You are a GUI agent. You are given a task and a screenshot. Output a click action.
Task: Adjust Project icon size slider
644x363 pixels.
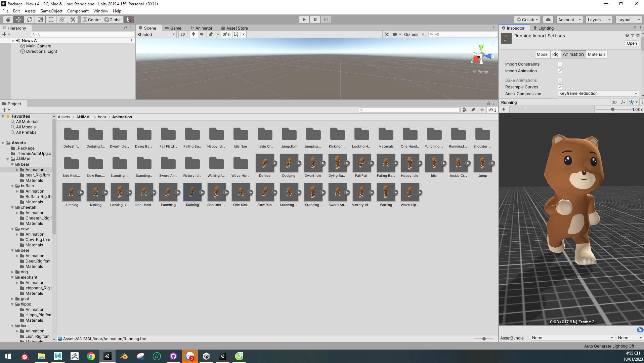pos(484,338)
